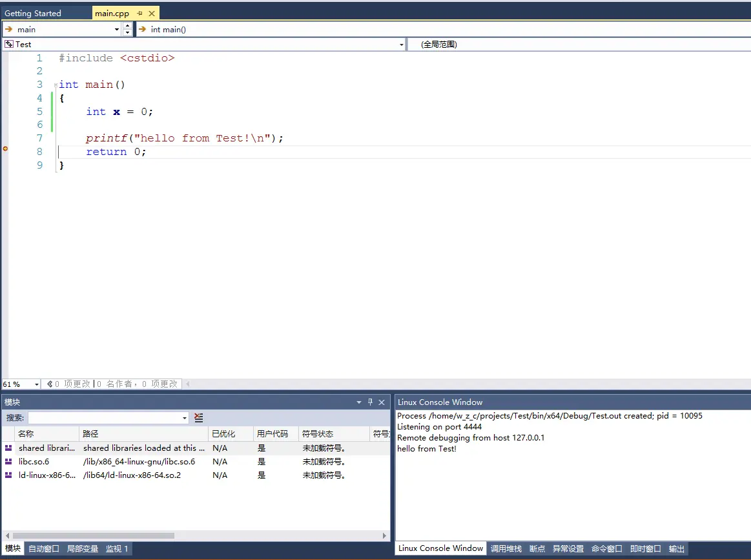Switch to the 监视 1 tab
Image resolution: width=751 pixels, height=560 pixels.
[x=117, y=548]
